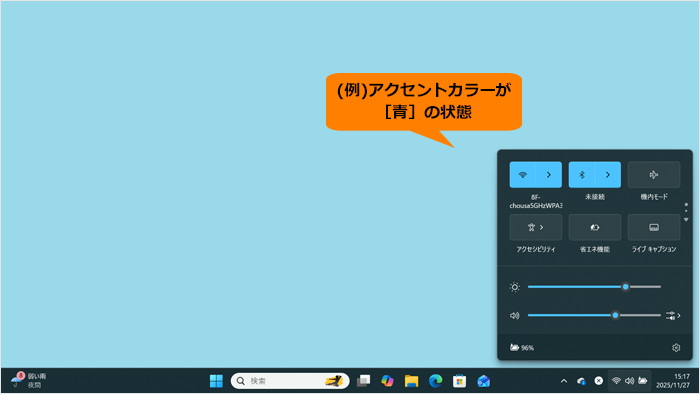Click the battery icon in the system tray
This screenshot has width=700, height=394.
[x=643, y=381]
